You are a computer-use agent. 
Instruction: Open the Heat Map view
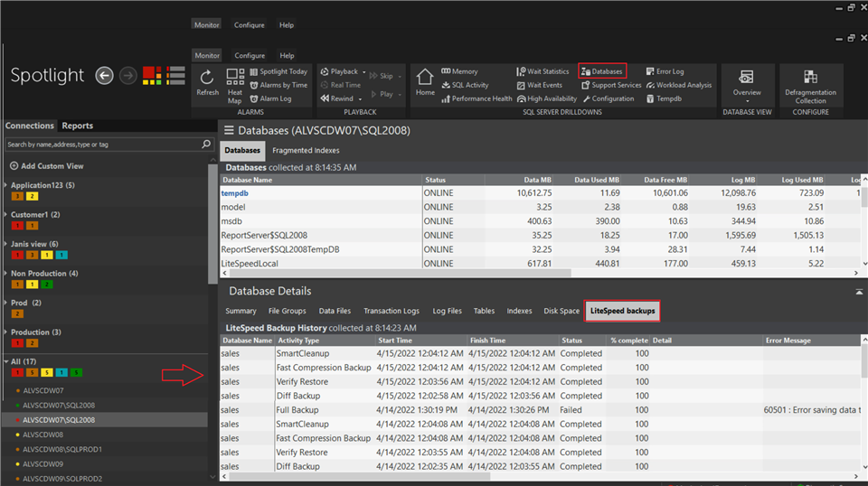pyautogui.click(x=235, y=86)
